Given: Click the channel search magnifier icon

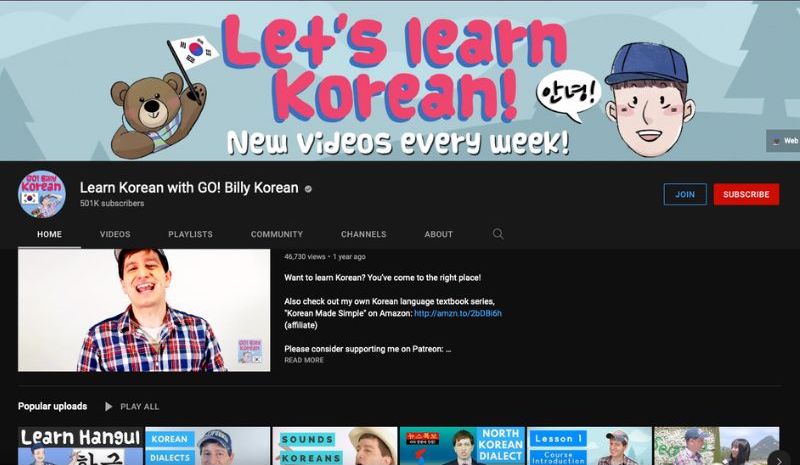Looking at the screenshot, I should (x=498, y=234).
